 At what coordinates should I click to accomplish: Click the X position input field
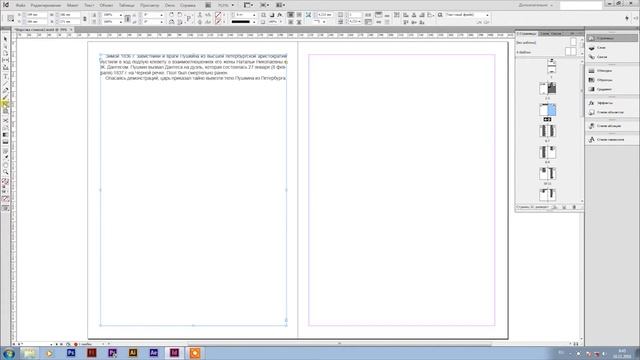37,15
